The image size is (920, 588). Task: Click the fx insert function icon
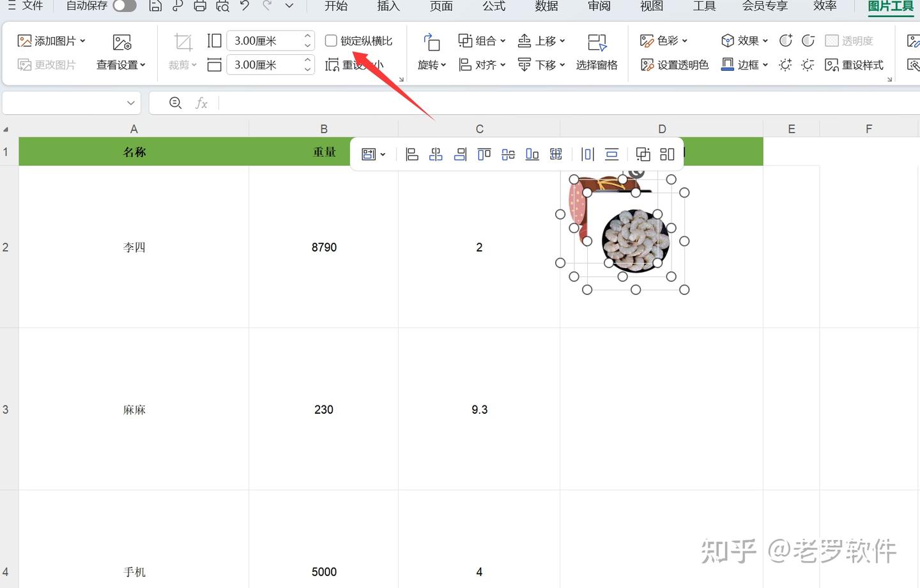pos(201,103)
